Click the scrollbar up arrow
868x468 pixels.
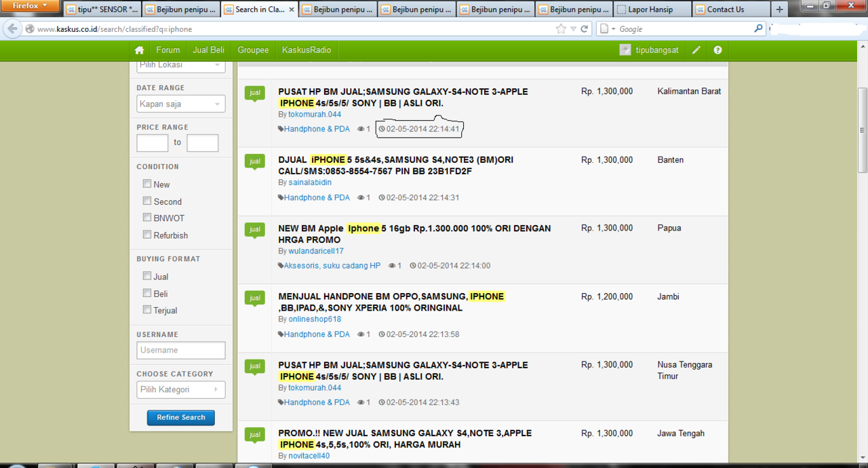[x=863, y=46]
